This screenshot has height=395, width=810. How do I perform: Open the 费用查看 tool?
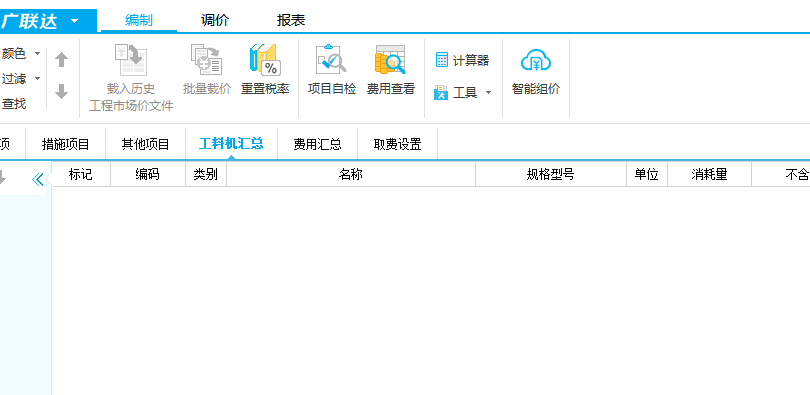(x=391, y=71)
